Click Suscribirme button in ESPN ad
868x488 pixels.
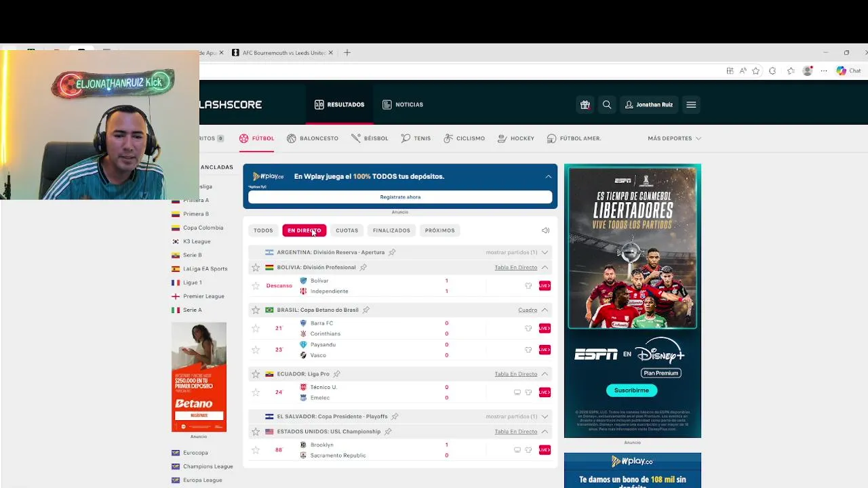(631, 390)
